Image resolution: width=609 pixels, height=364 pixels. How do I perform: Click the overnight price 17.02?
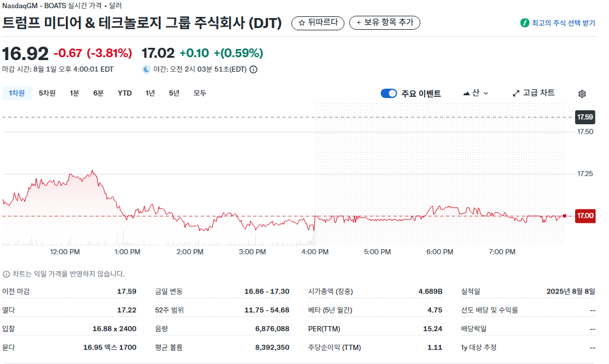pos(158,53)
